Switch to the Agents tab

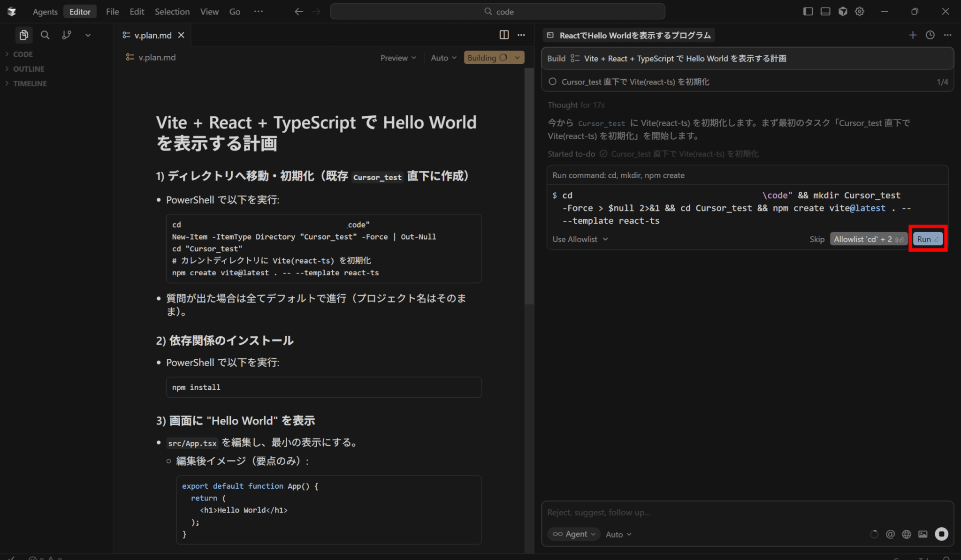[45, 12]
